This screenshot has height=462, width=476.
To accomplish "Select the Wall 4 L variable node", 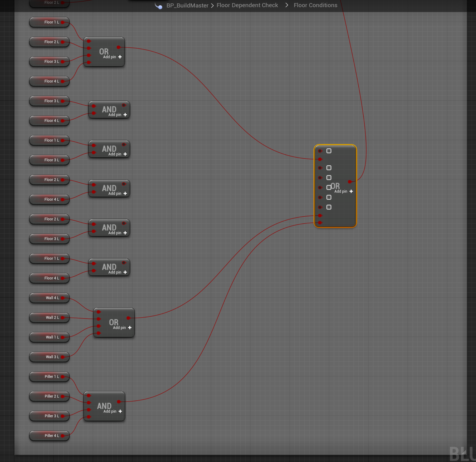I will 49,298.
